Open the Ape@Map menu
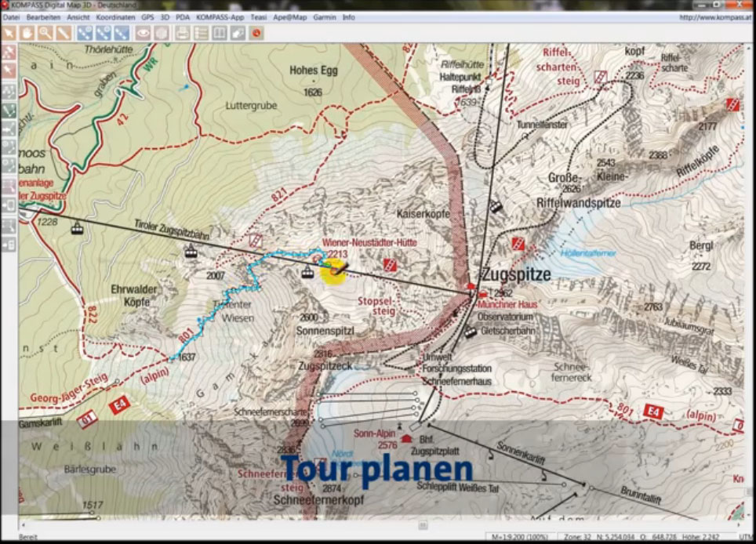756x544 pixels. click(289, 17)
